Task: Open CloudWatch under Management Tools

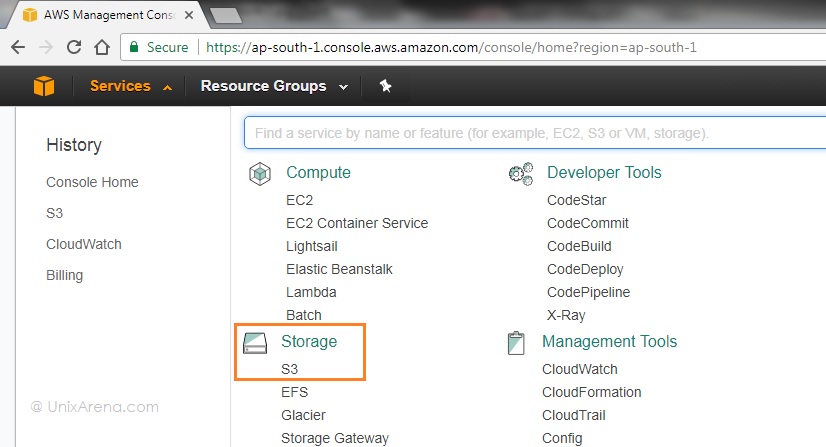Action: pyautogui.click(x=579, y=369)
